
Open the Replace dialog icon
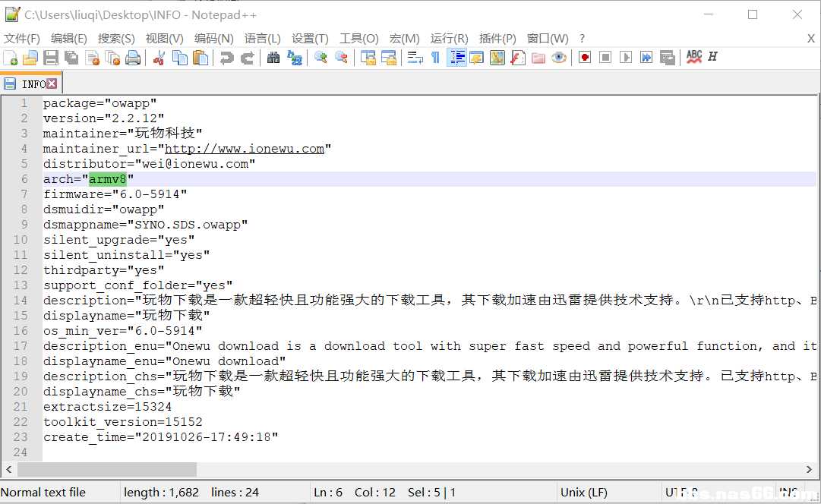(294, 58)
